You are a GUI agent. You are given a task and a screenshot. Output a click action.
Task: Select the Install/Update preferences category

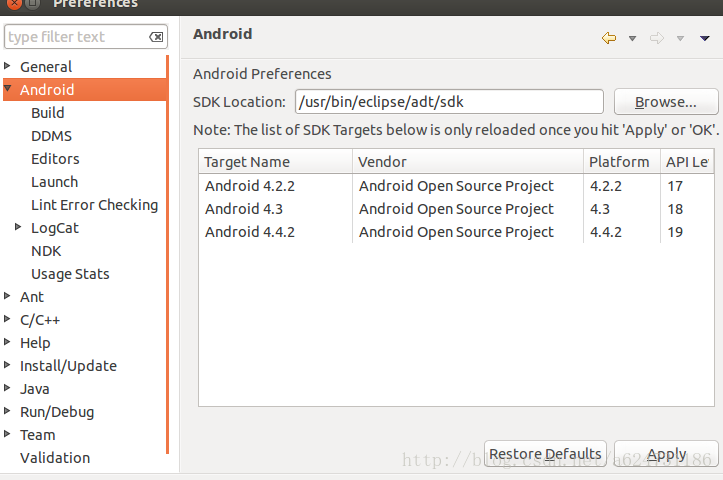click(68, 367)
